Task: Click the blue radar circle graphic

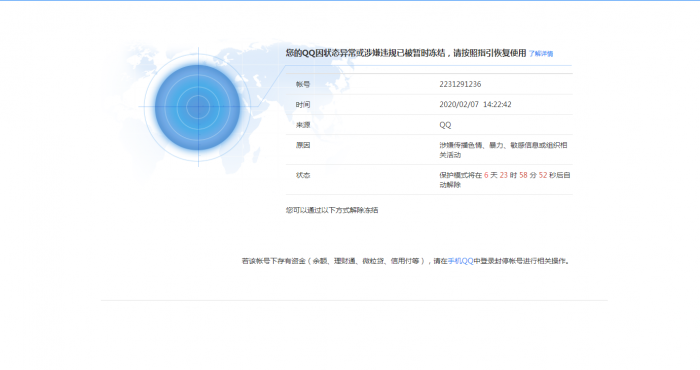Action: point(198,107)
